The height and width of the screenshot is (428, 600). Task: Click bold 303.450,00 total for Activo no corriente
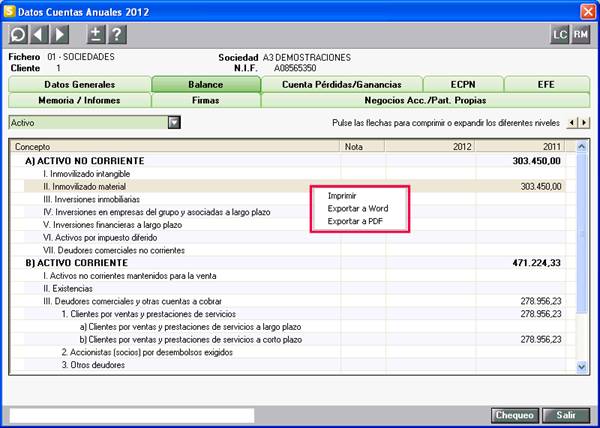(536, 161)
